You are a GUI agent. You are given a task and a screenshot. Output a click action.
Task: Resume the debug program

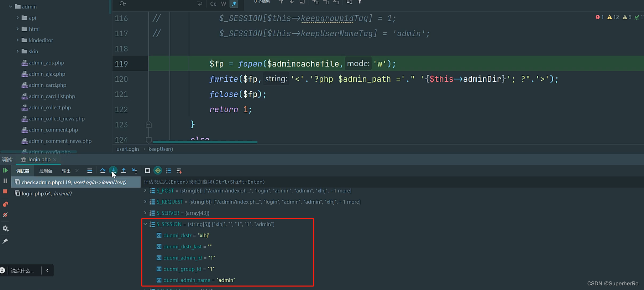(x=5, y=171)
